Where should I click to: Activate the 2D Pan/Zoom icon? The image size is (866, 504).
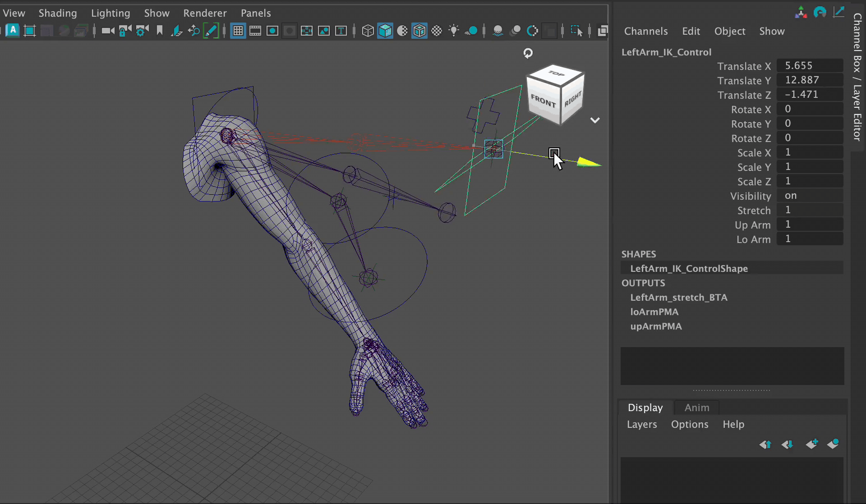(193, 31)
